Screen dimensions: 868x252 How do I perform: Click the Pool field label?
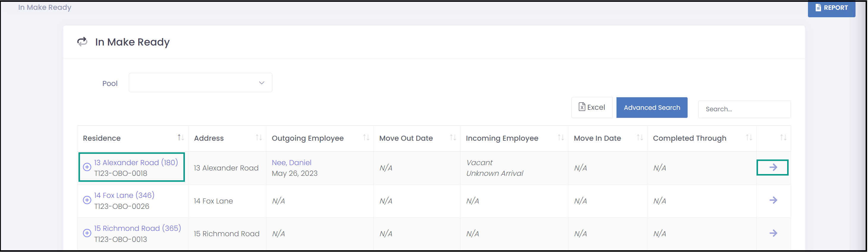(x=110, y=83)
